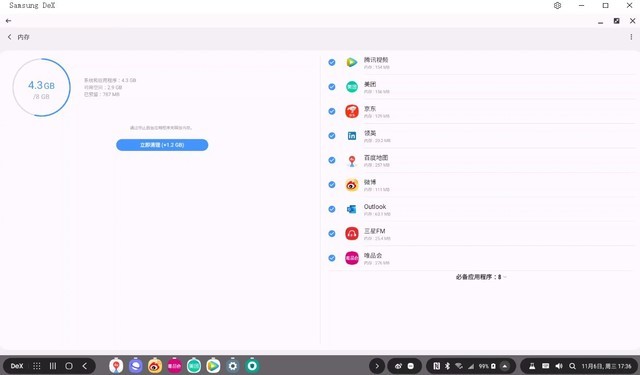Open the on-screen keyboard tray icon

point(546,366)
